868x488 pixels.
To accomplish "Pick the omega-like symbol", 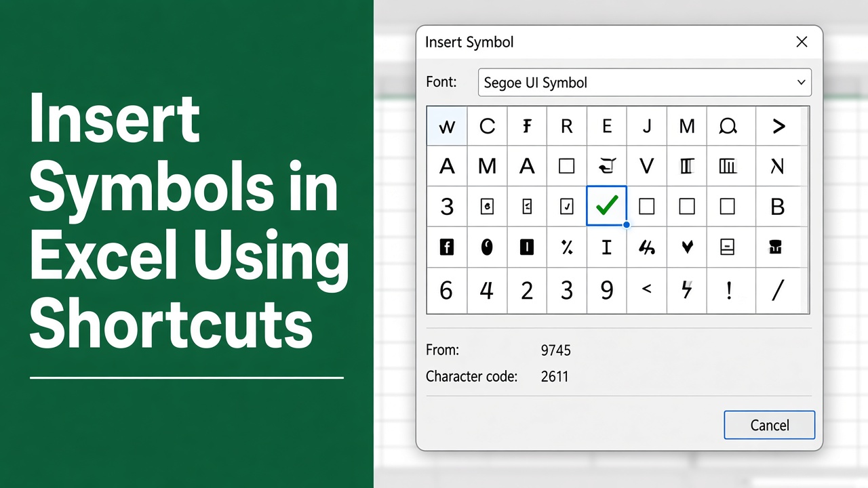I will 727,126.
